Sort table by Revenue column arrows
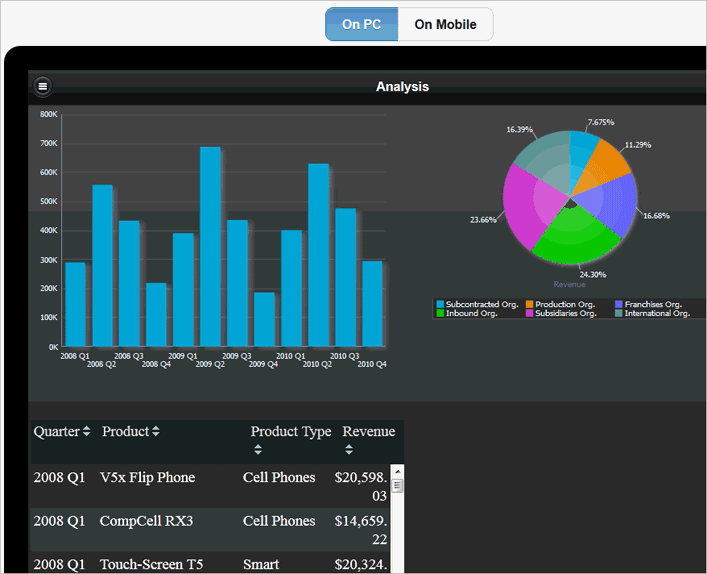 [x=349, y=450]
